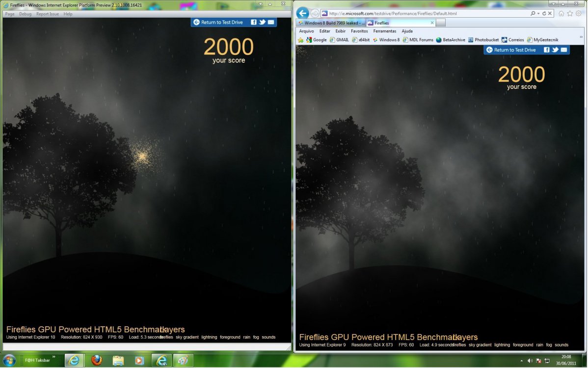Screen dimensions: 588x368
Task: Toggle the foreground layer in the Platform Preview window
Action: coord(230,337)
